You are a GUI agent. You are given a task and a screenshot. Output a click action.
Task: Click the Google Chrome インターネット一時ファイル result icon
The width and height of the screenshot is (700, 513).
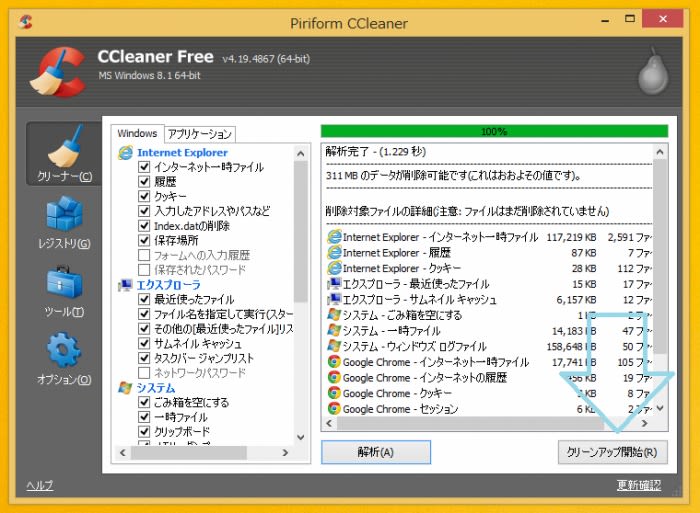tap(334, 362)
